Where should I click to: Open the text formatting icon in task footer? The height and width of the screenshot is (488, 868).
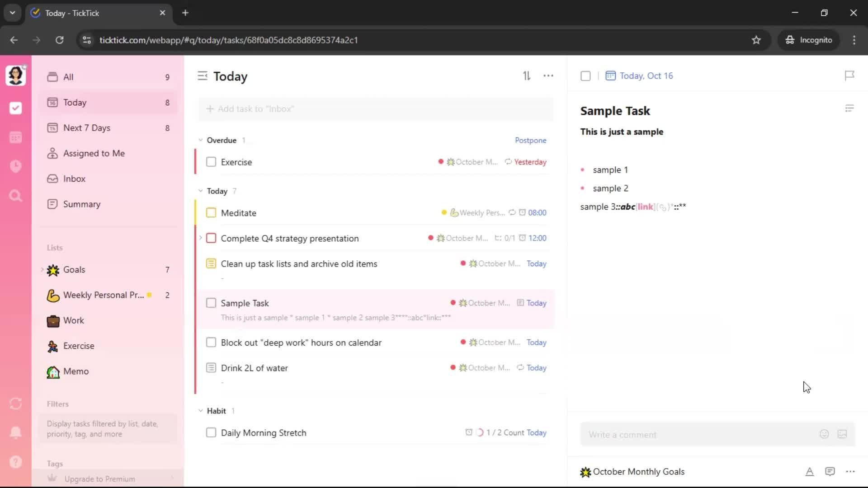(x=809, y=472)
